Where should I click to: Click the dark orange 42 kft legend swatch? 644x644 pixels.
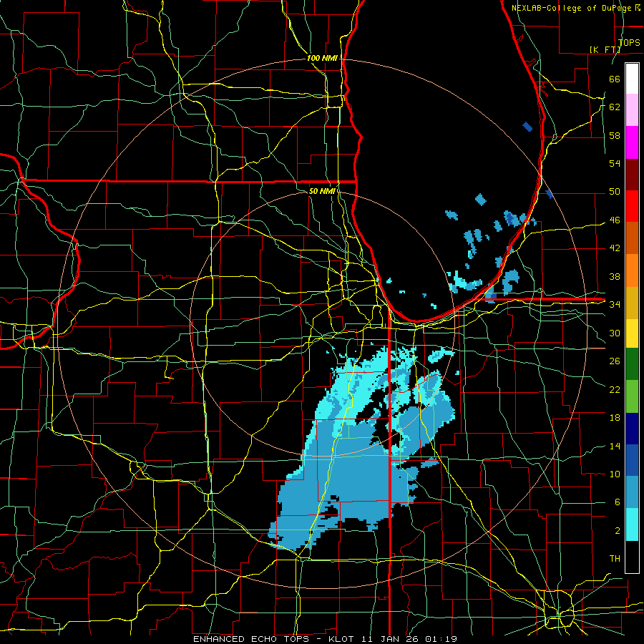point(632,238)
